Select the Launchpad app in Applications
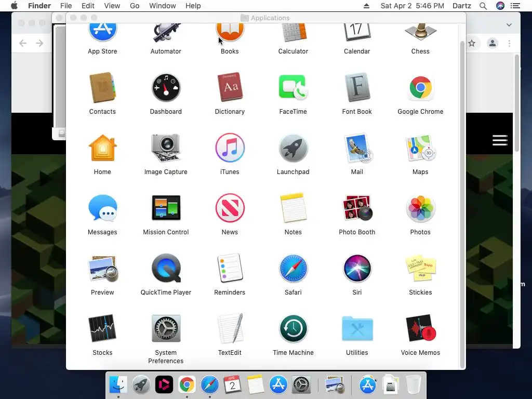 click(x=293, y=148)
